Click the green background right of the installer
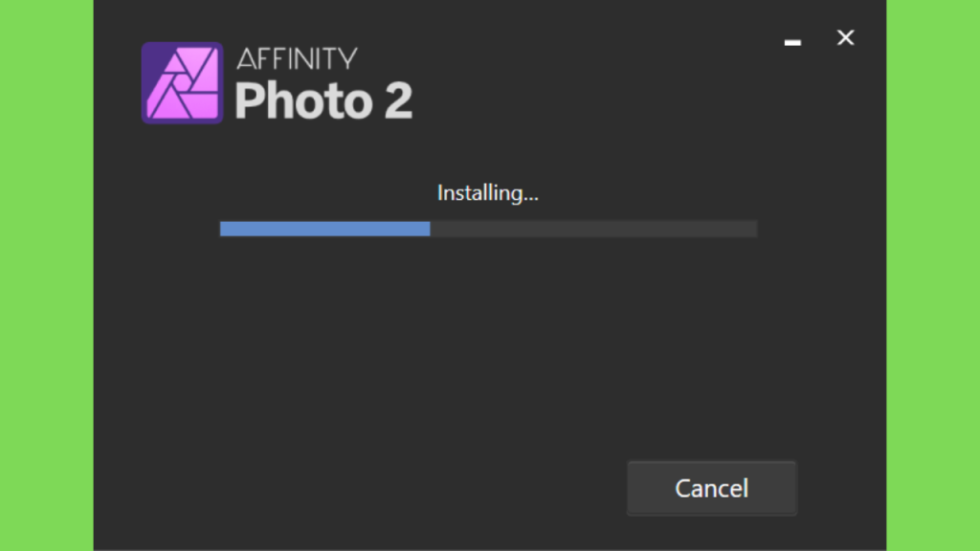Viewport: 980px width, 551px height. point(933,275)
